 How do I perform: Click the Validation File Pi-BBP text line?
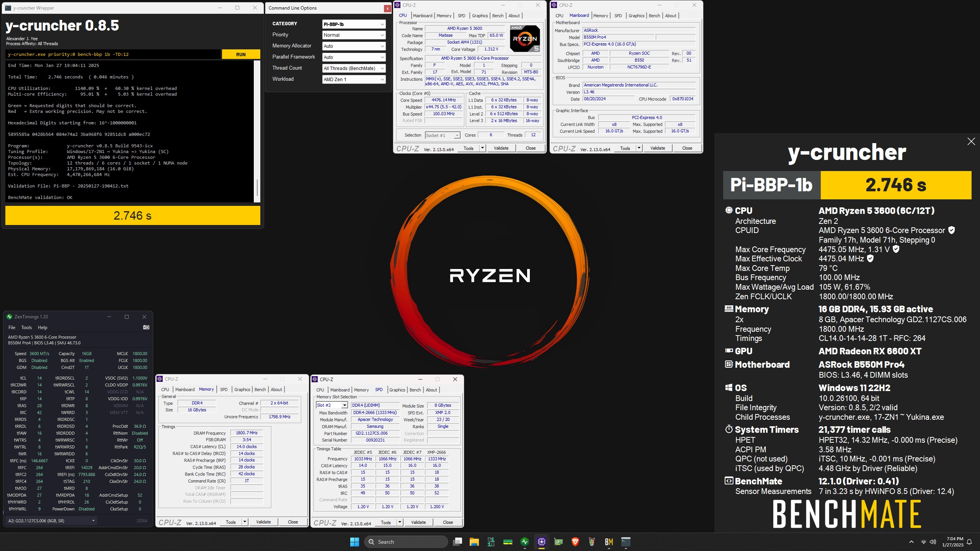[x=68, y=186]
